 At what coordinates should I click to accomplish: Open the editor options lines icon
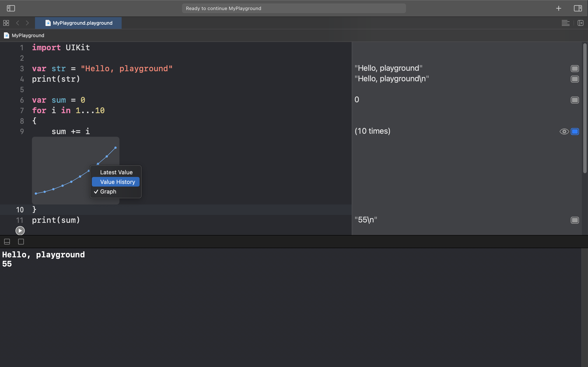point(565,23)
